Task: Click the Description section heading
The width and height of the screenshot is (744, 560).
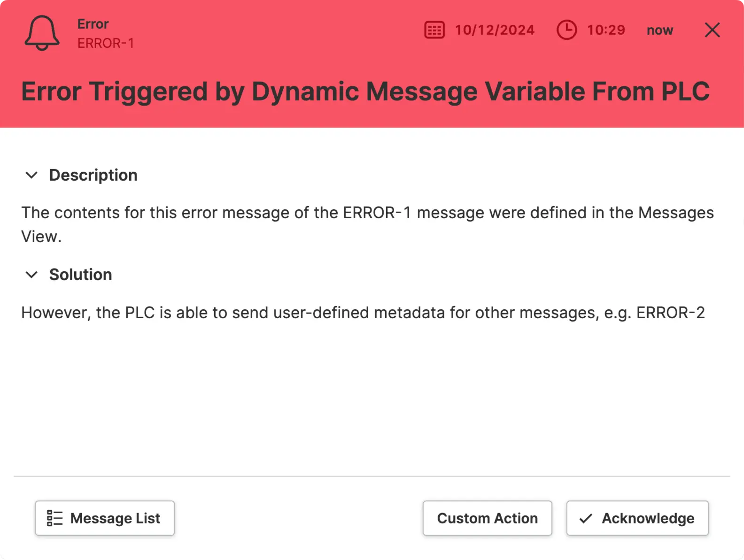Action: point(93,175)
